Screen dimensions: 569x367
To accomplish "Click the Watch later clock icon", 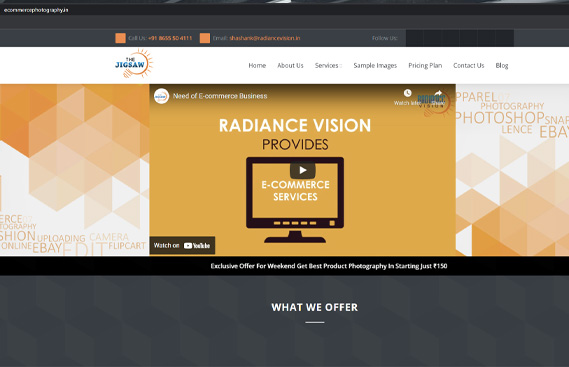I will click(x=408, y=93).
